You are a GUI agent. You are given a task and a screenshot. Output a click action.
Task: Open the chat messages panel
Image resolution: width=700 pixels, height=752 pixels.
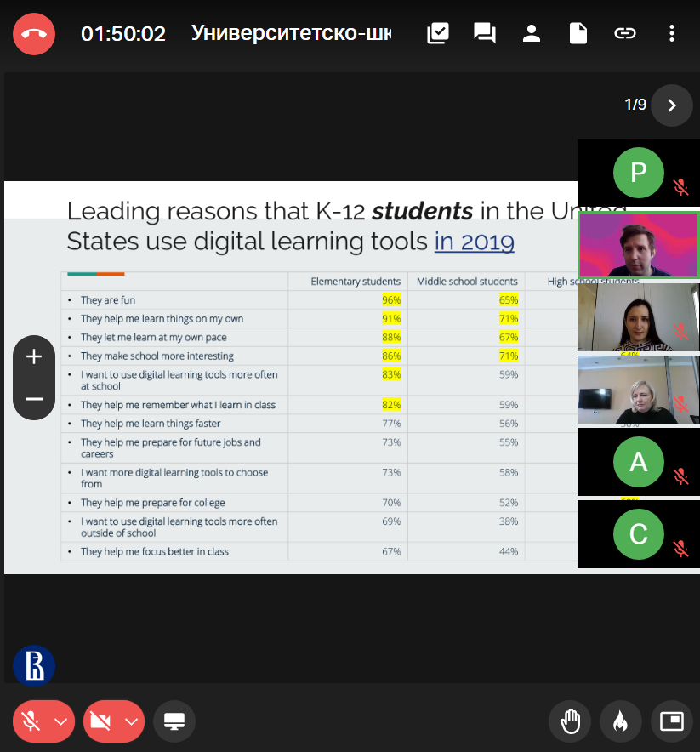485,33
